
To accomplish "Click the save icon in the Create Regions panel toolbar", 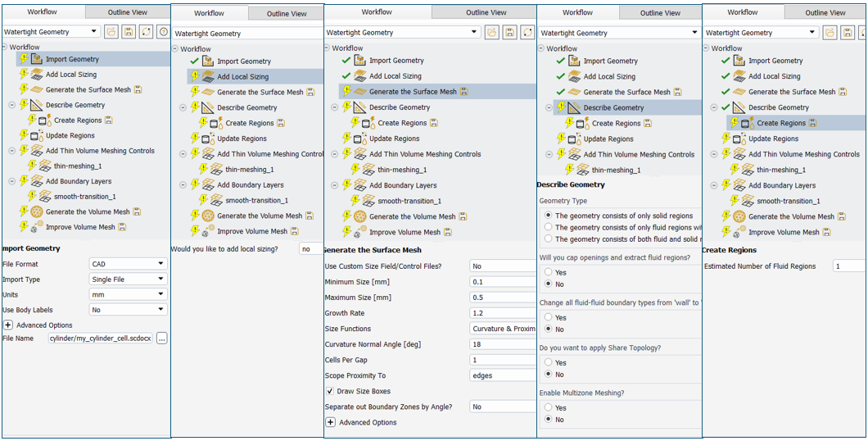I will click(x=848, y=33).
